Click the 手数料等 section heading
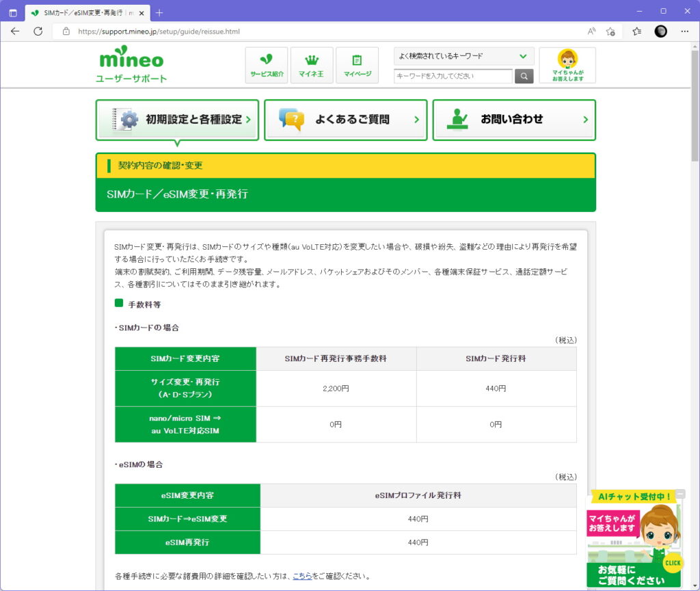The image size is (700, 591). [x=144, y=304]
